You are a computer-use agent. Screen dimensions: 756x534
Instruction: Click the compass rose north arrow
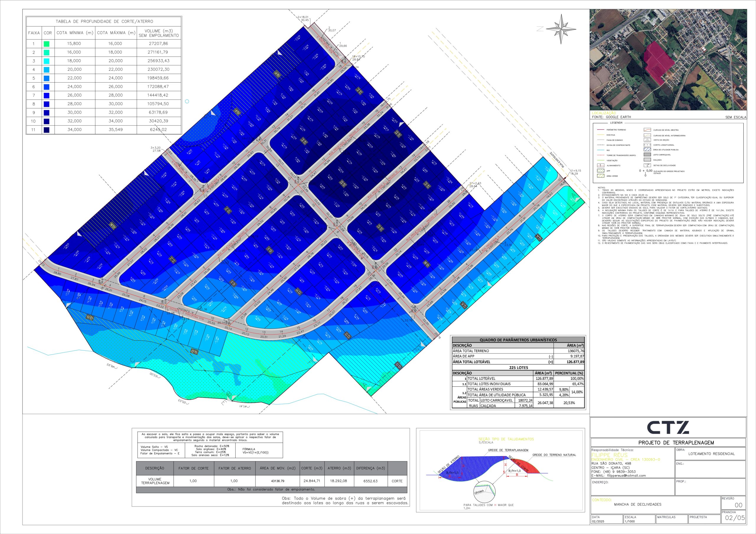click(x=561, y=29)
